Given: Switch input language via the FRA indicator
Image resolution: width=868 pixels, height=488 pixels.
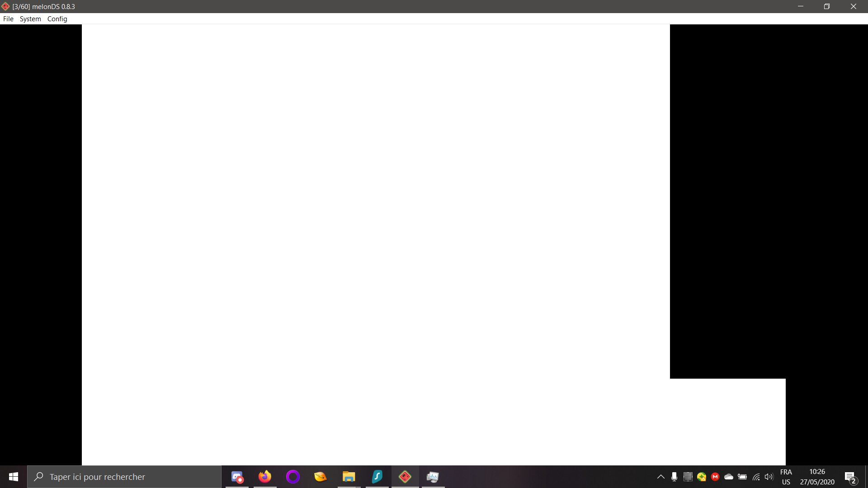Looking at the screenshot, I should coord(786,476).
